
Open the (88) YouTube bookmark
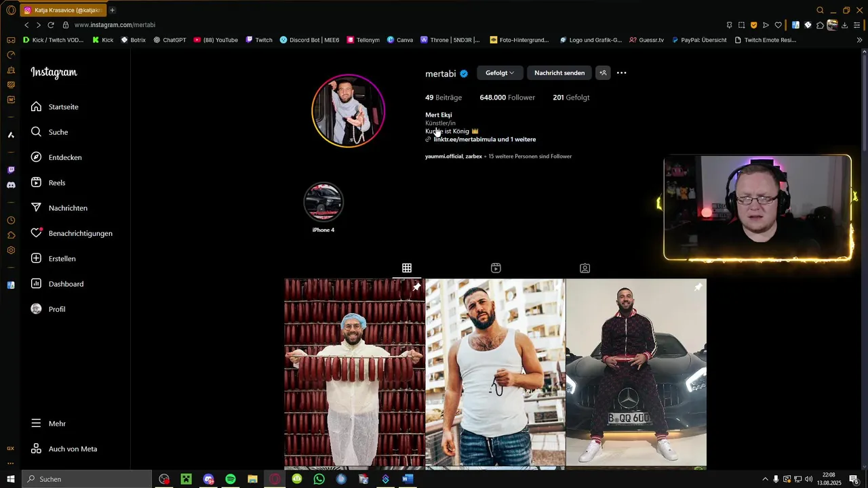[x=216, y=40]
